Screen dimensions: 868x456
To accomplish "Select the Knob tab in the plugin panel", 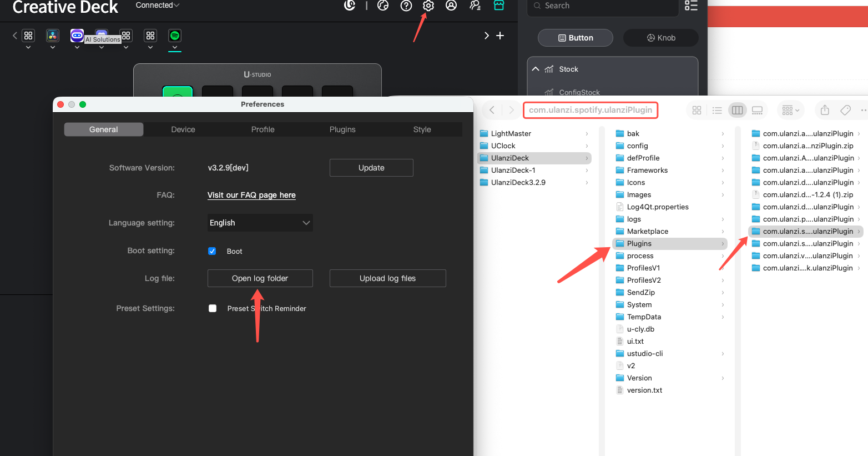I will [661, 38].
